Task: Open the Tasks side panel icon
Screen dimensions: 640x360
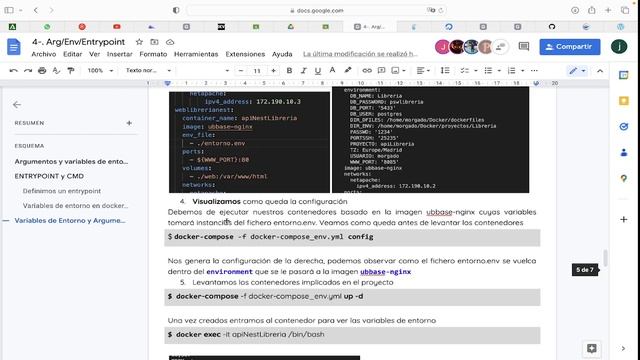Action: click(623, 127)
